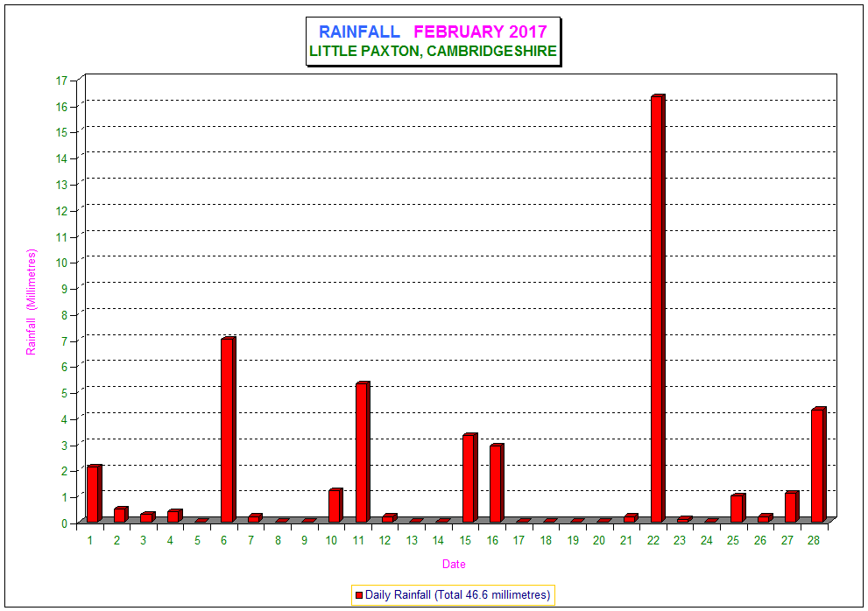Click the '5' value on the rainfall axis
The height and width of the screenshot is (611, 868).
(x=64, y=393)
